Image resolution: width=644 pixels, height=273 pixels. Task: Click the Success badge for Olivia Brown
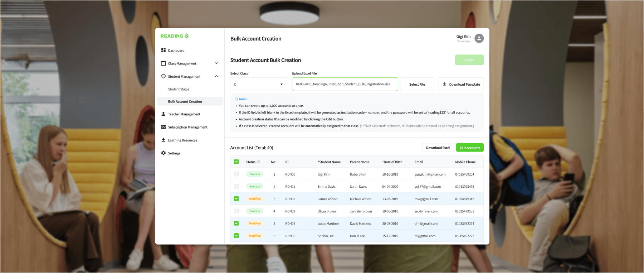click(x=255, y=211)
